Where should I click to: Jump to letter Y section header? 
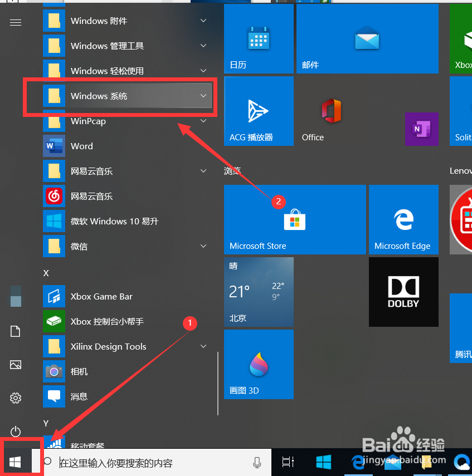coord(46,423)
